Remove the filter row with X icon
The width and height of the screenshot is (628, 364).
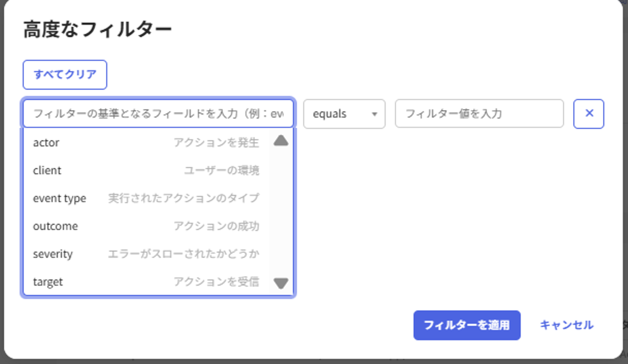589,114
